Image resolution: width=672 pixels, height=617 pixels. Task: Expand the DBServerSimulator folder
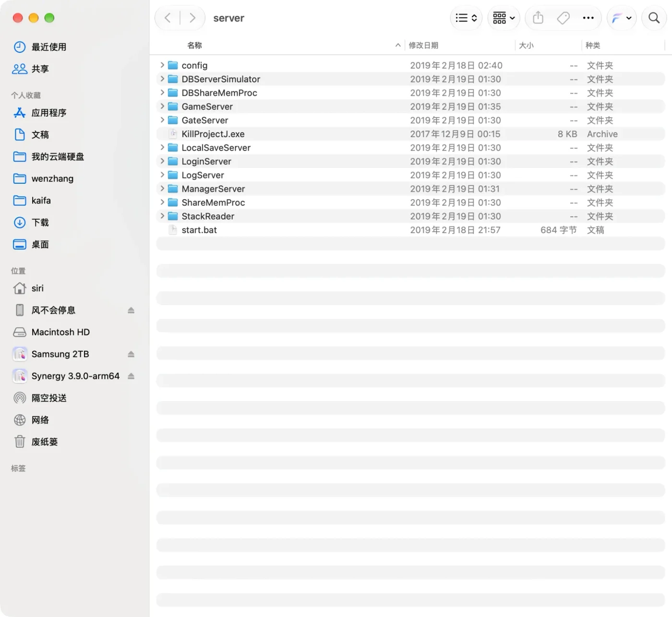[162, 79]
